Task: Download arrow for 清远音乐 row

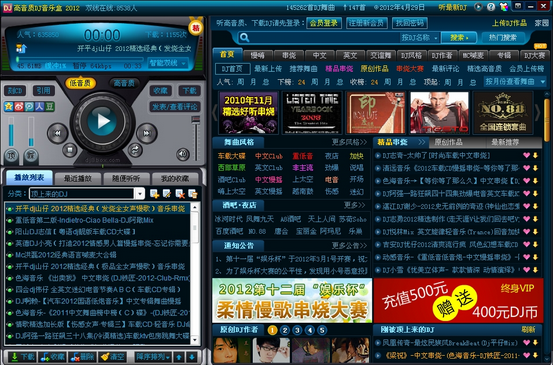Action: tap(535, 168)
